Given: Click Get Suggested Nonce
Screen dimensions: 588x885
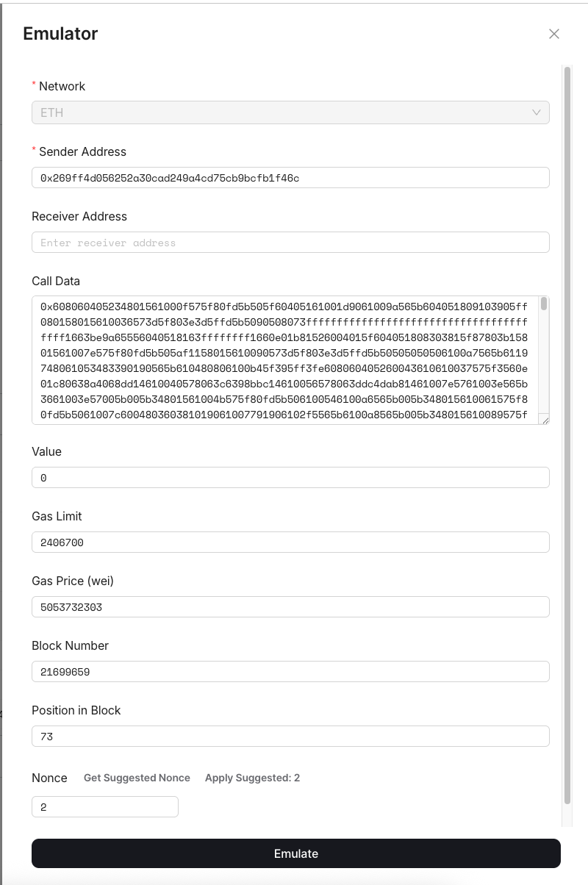Looking at the screenshot, I should 137,778.
